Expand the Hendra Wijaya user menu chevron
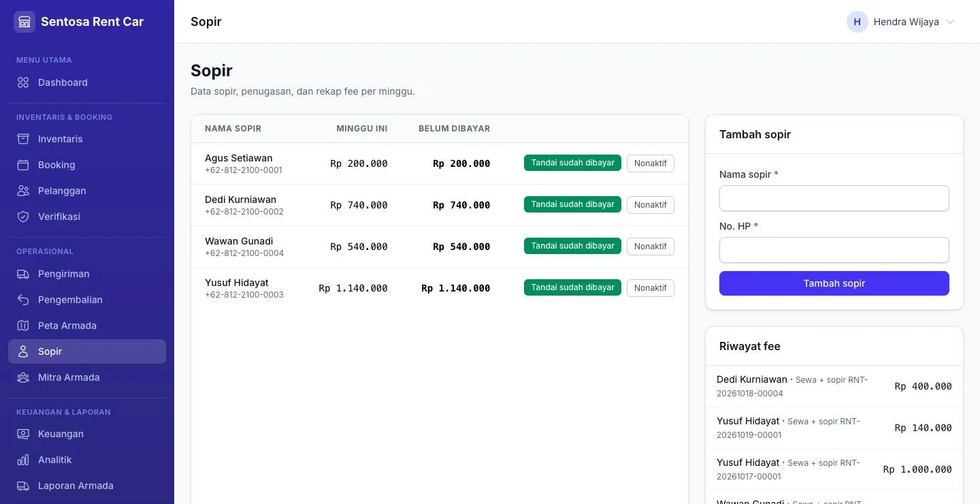Image resolution: width=980 pixels, height=504 pixels. click(950, 22)
